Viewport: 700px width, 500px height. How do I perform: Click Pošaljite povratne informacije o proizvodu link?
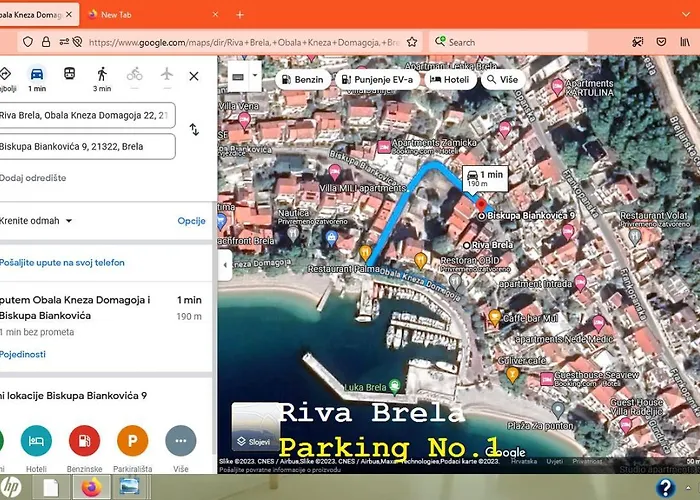coord(280,470)
